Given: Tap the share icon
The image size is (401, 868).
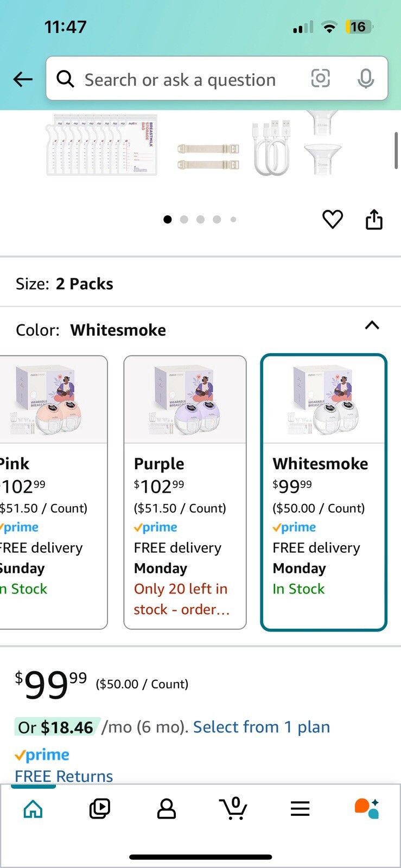Looking at the screenshot, I should click(x=374, y=219).
